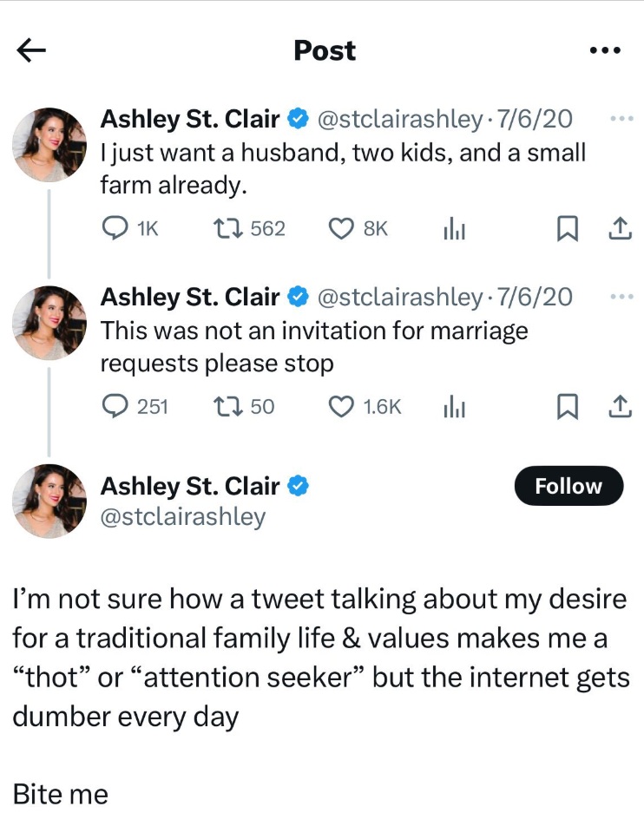Open the retweet icon on the first tweet
Screen dimensions: 644x839
[226, 228]
